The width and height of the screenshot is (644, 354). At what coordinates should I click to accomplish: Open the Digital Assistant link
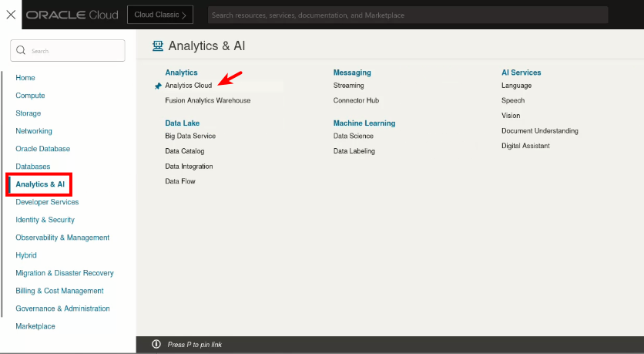(x=525, y=146)
